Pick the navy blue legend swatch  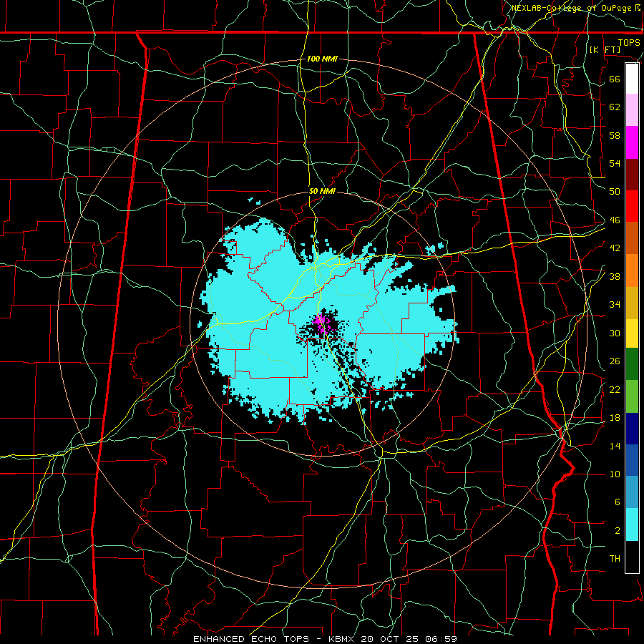(x=632, y=429)
